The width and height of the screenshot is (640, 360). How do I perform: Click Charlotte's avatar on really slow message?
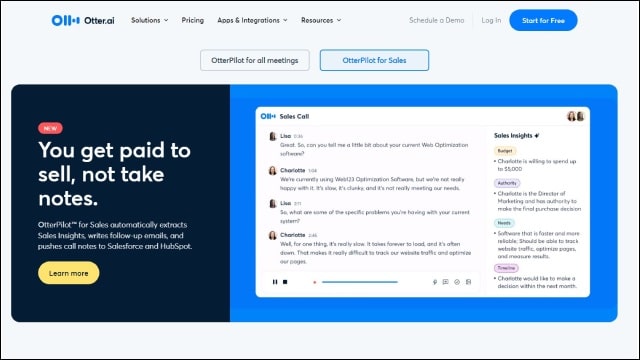click(x=273, y=235)
